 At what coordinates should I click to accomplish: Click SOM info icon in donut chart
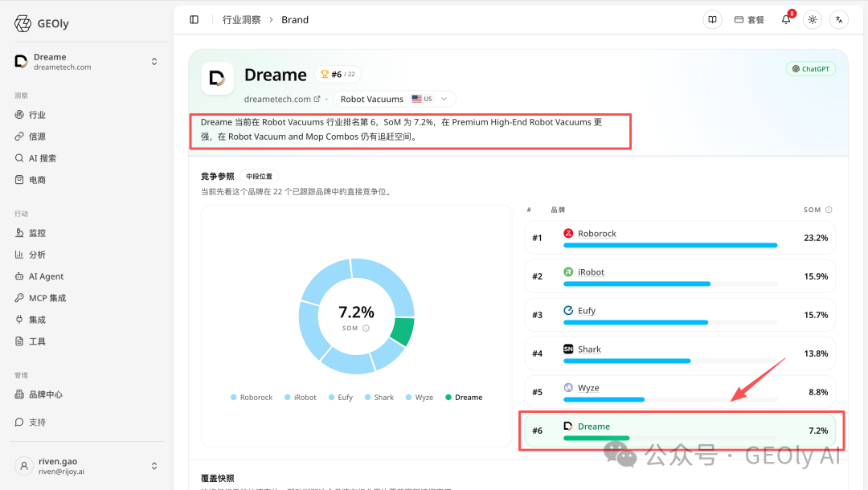(x=366, y=329)
